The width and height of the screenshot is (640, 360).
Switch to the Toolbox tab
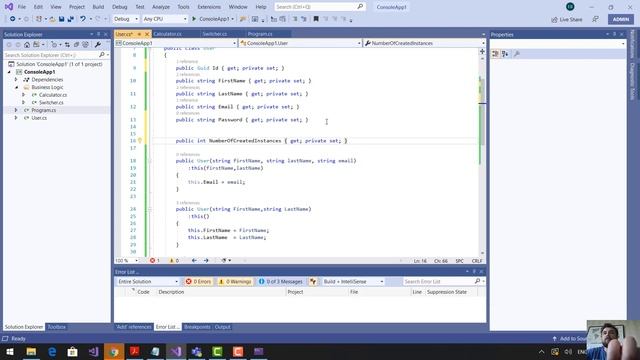click(x=56, y=327)
